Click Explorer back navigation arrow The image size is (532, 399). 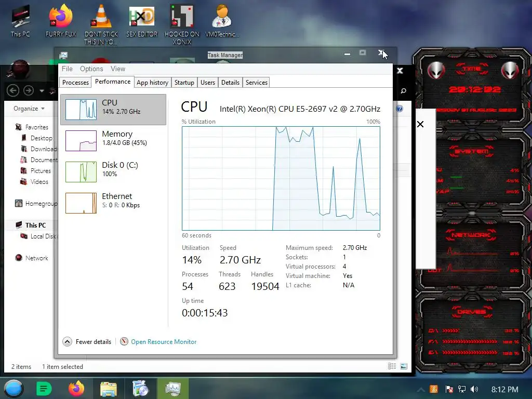[x=13, y=90]
